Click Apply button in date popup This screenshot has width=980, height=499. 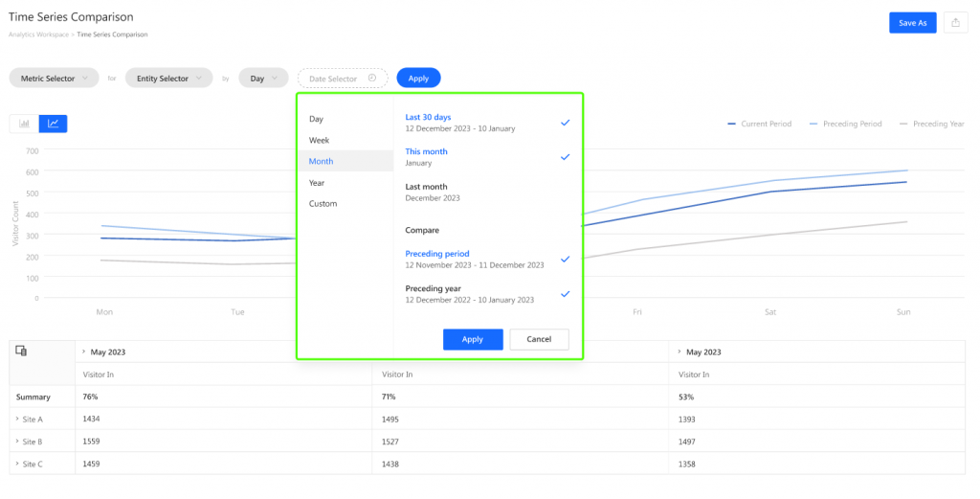(473, 339)
